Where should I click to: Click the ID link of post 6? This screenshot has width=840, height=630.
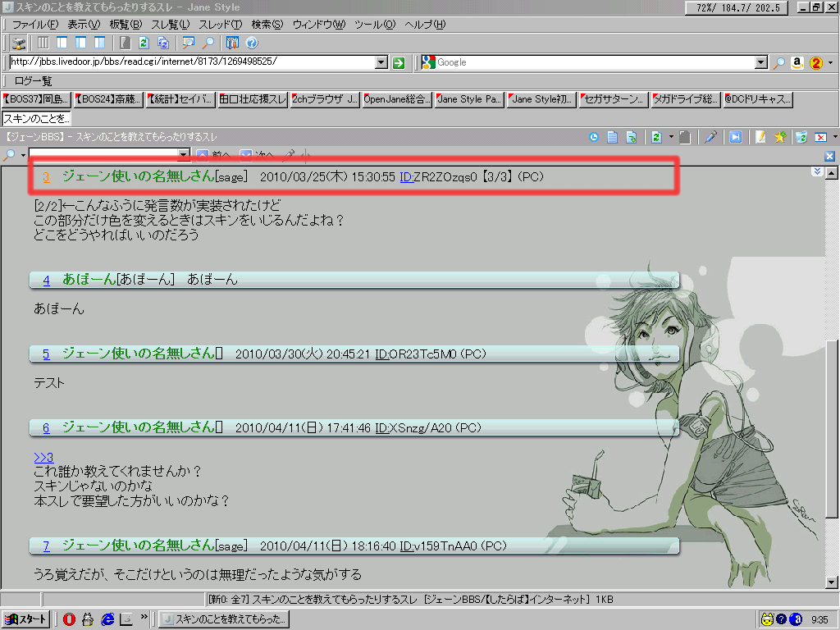(382, 428)
